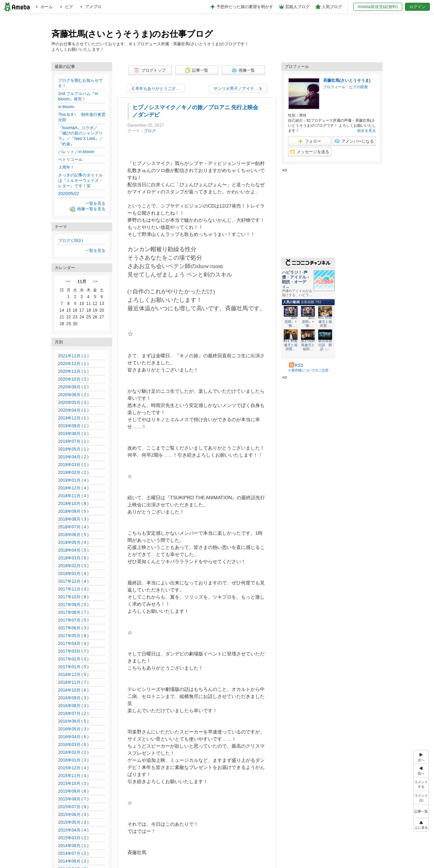
Task: Open monthly archive 2017年12月 ( 4 )
Action: coord(73,581)
